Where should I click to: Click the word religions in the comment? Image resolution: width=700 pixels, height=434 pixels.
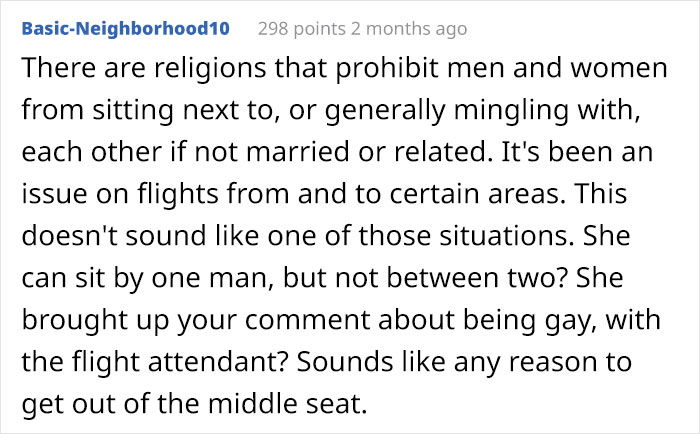tap(210, 69)
